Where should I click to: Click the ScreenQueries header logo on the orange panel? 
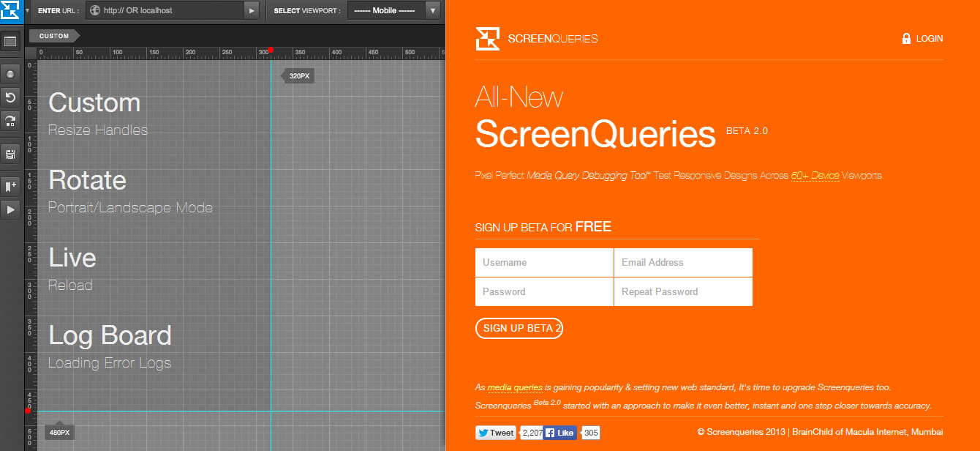536,38
